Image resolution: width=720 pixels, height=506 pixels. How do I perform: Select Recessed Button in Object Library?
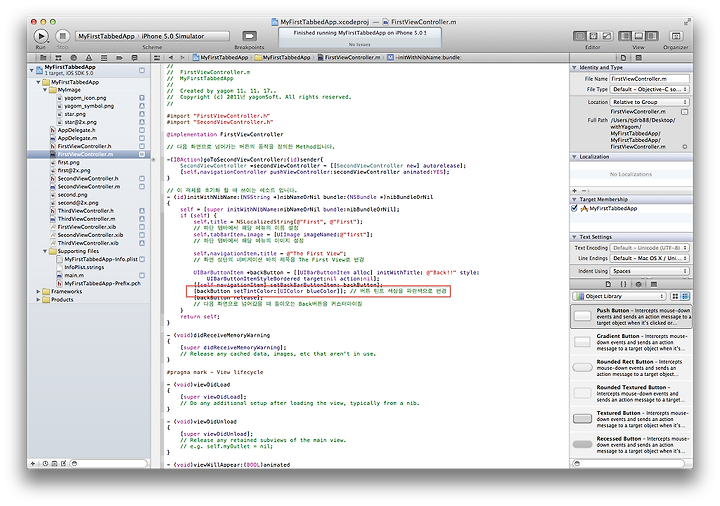tap(631, 445)
